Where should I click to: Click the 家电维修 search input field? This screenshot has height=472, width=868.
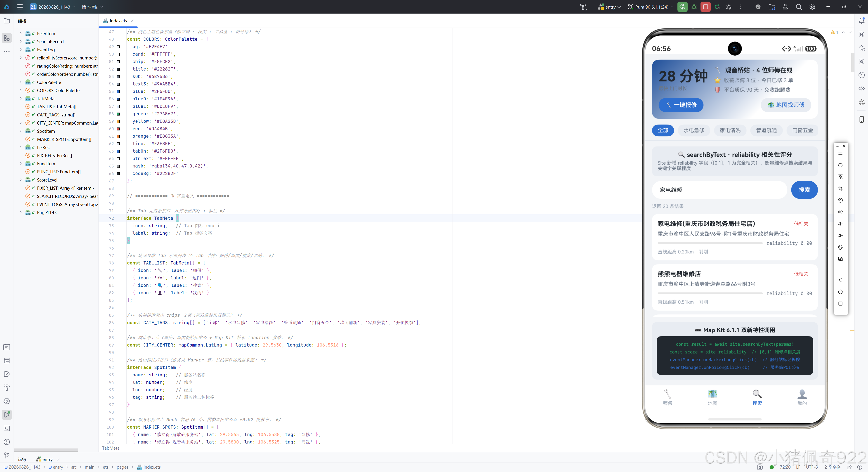[x=719, y=190]
